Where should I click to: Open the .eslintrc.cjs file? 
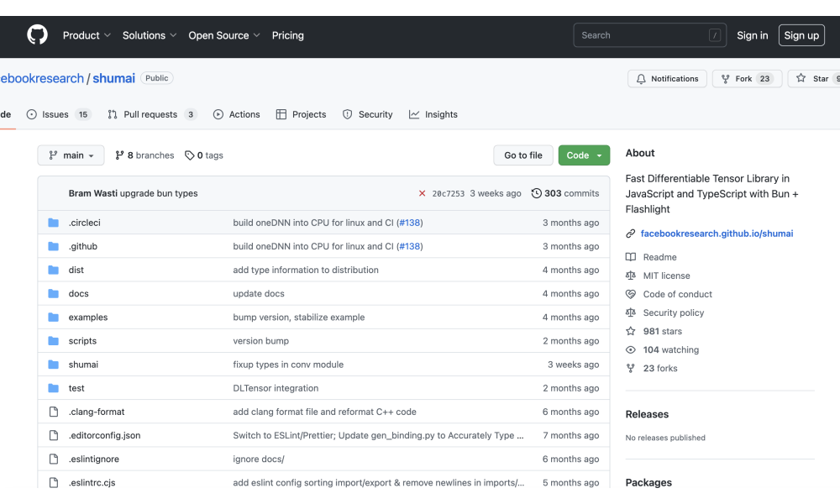pyautogui.click(x=92, y=482)
